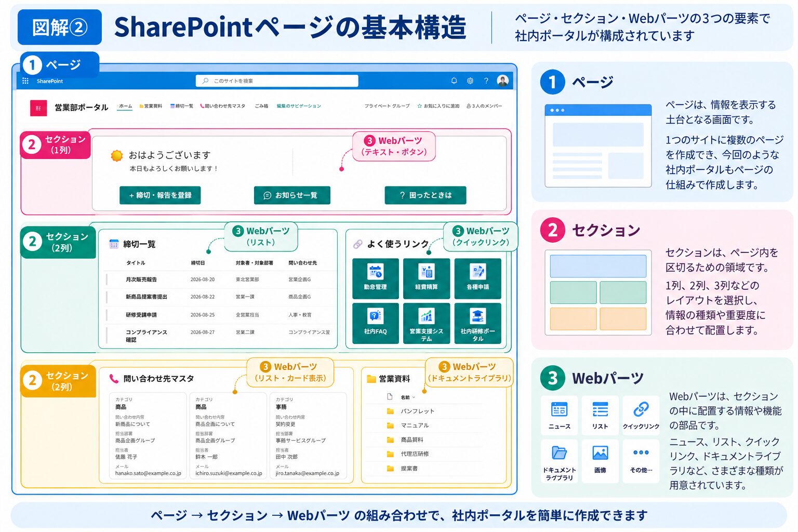798x532 pixels.
Task: Click the タイトル column header
Action: pyautogui.click(x=136, y=263)
